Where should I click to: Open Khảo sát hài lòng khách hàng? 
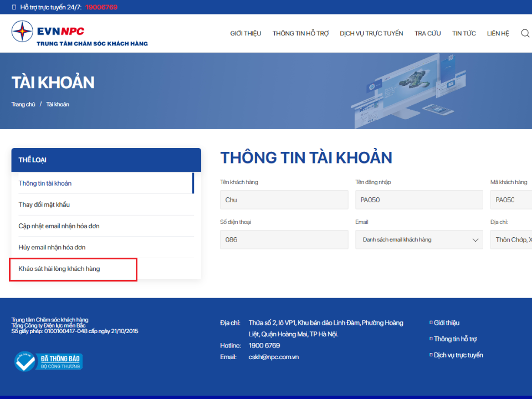59,269
